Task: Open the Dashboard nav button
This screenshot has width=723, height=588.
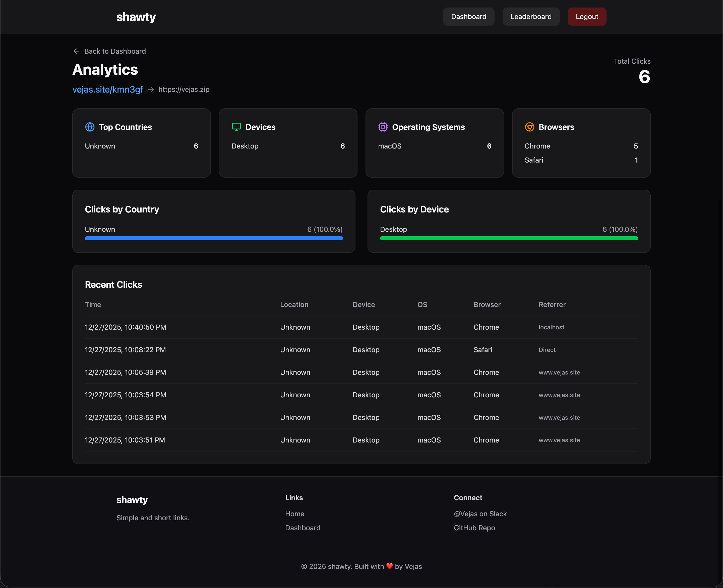Action: pyautogui.click(x=468, y=17)
